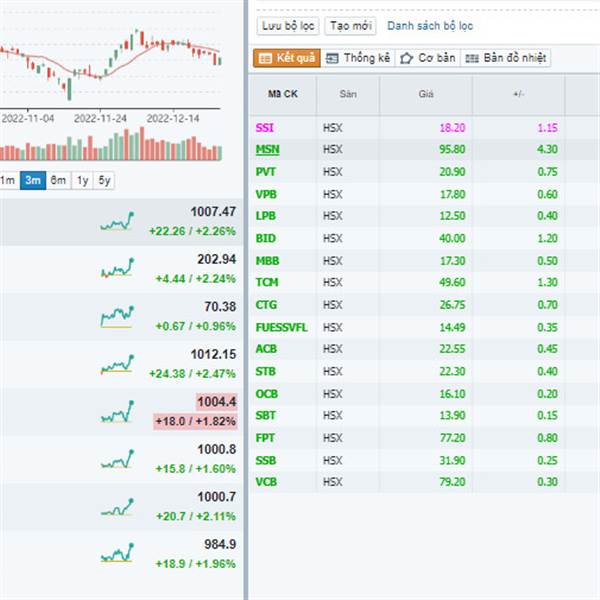Image resolution: width=600 pixels, height=600 pixels.
Task: Open the Cơ bản tab
Action: coord(427,58)
